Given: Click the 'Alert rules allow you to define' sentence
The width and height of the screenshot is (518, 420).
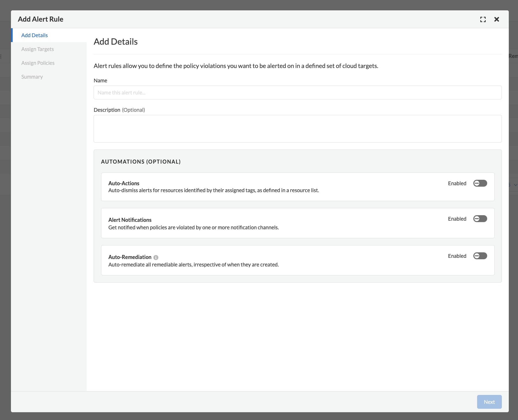Looking at the screenshot, I should tap(236, 66).
